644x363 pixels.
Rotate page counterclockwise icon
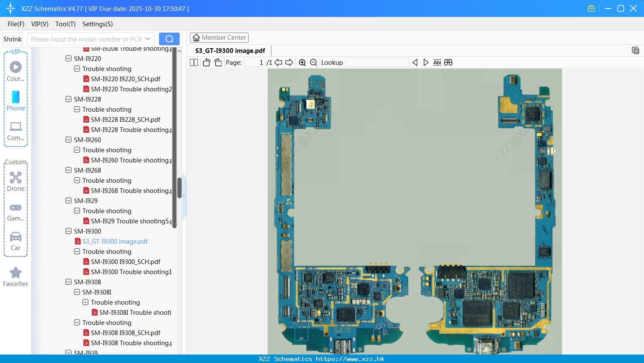pyautogui.click(x=206, y=62)
